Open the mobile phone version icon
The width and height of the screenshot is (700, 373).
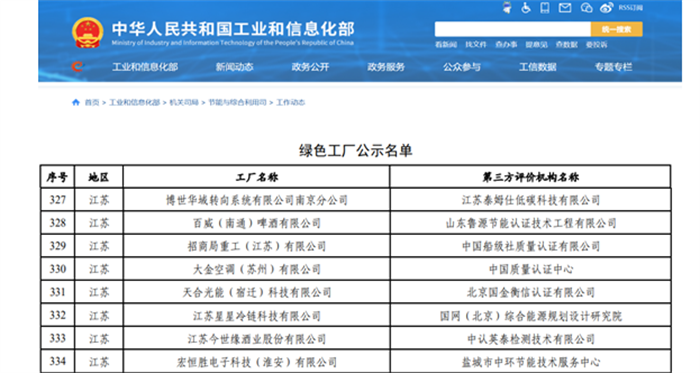click(545, 8)
